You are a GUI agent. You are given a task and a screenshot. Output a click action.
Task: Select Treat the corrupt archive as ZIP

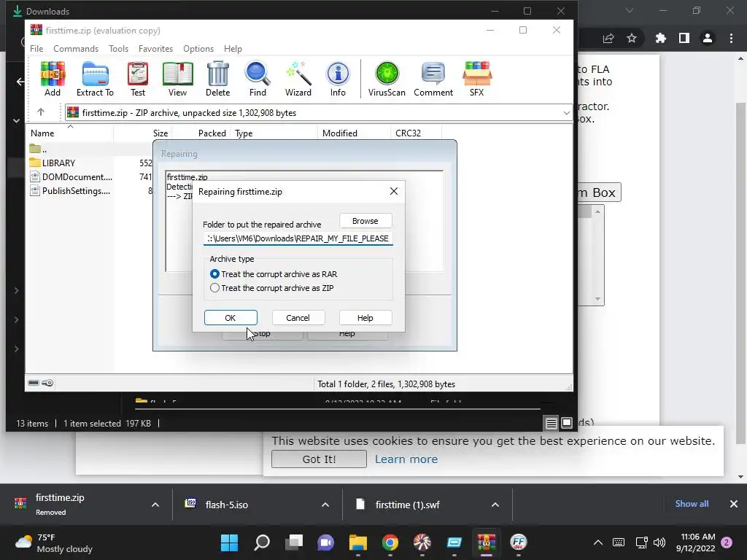pyautogui.click(x=272, y=288)
